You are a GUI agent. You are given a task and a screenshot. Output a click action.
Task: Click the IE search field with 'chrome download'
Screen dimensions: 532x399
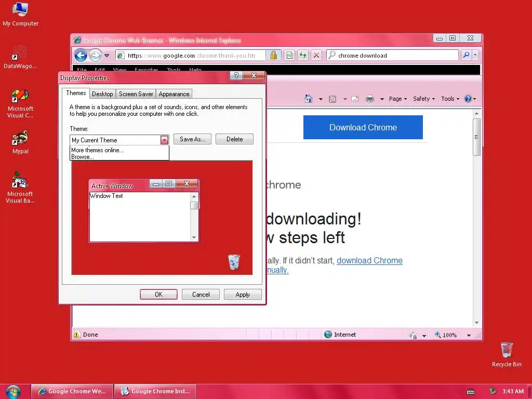(x=392, y=55)
